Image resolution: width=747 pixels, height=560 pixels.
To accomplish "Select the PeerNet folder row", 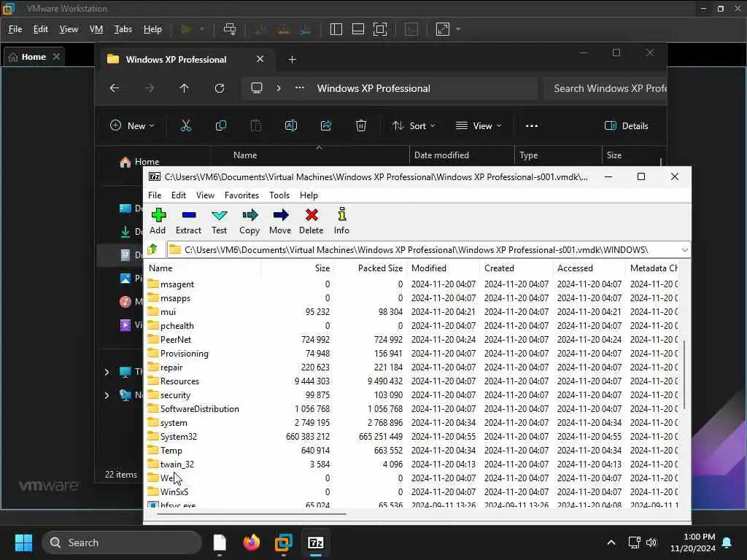I will click(x=413, y=340).
